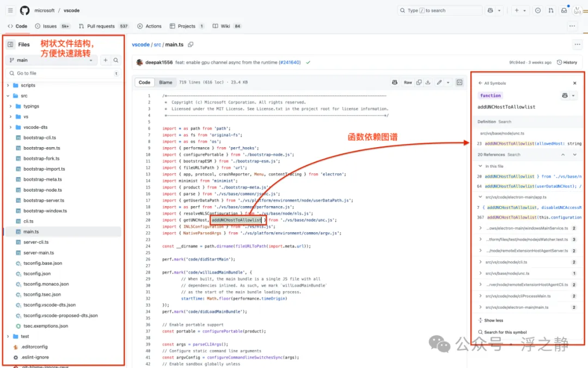Switch to the Blame tab

click(166, 82)
